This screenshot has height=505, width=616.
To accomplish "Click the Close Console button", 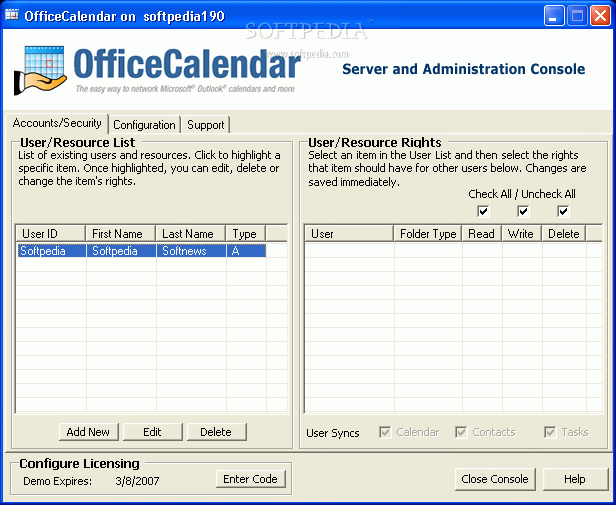I will [x=495, y=479].
